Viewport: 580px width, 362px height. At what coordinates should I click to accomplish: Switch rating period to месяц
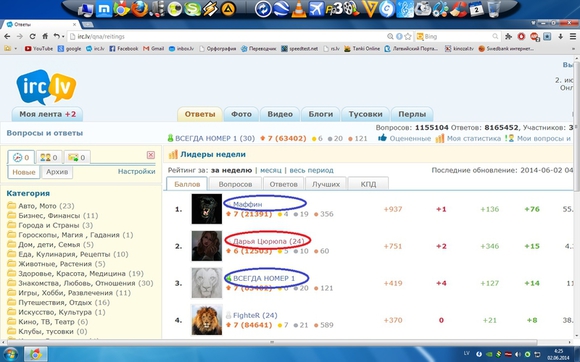click(270, 170)
